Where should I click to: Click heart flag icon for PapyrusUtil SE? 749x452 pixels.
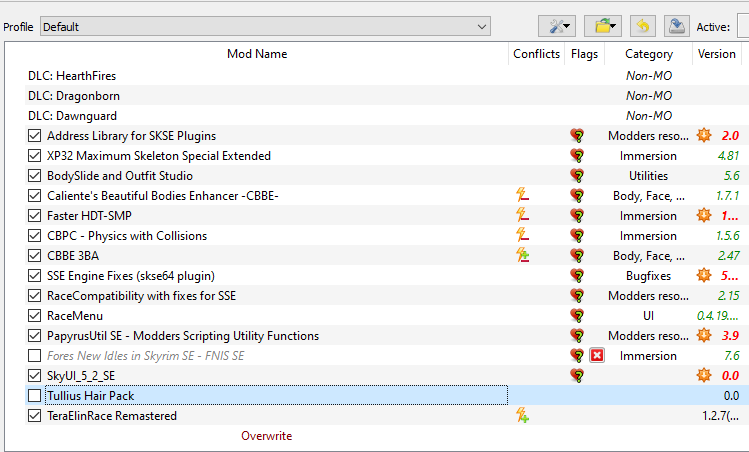pyautogui.click(x=577, y=336)
